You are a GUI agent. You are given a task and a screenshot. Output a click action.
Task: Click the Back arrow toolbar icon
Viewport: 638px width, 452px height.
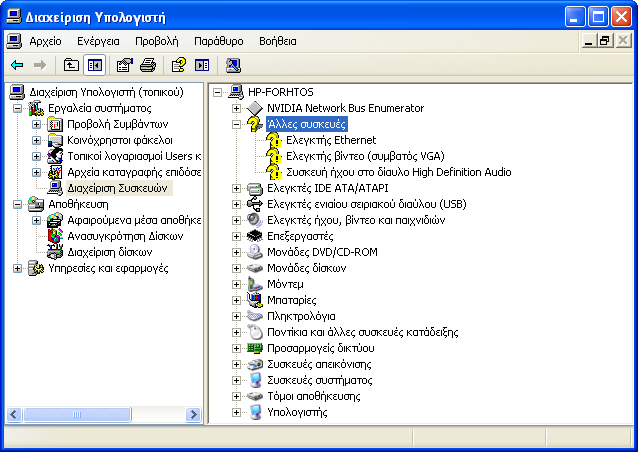point(17,65)
